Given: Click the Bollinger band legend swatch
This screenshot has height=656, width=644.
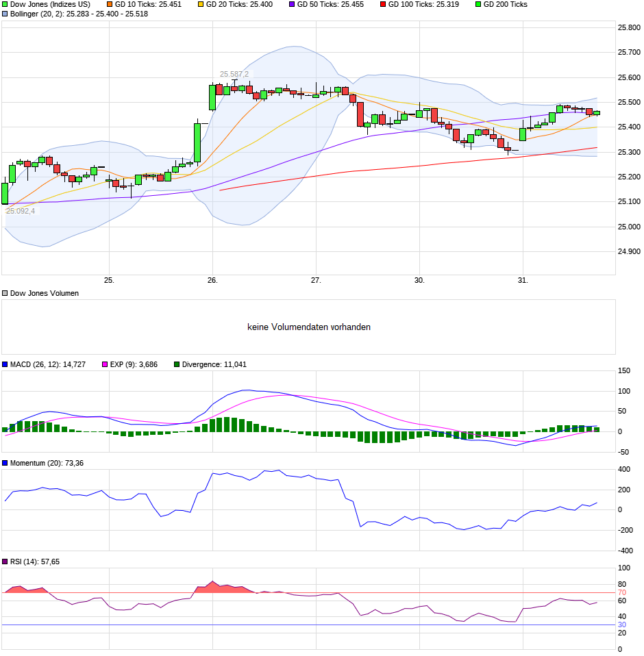Looking at the screenshot, I should (x=5, y=14).
